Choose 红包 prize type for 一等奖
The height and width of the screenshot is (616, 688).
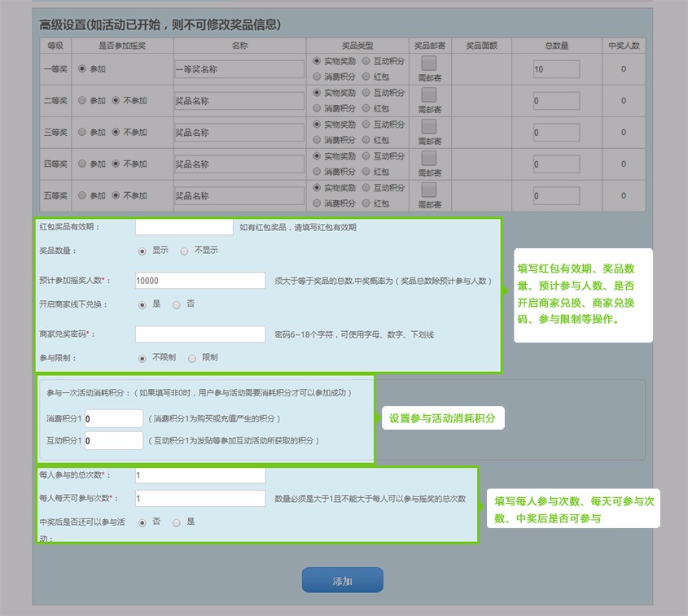pyautogui.click(x=366, y=76)
